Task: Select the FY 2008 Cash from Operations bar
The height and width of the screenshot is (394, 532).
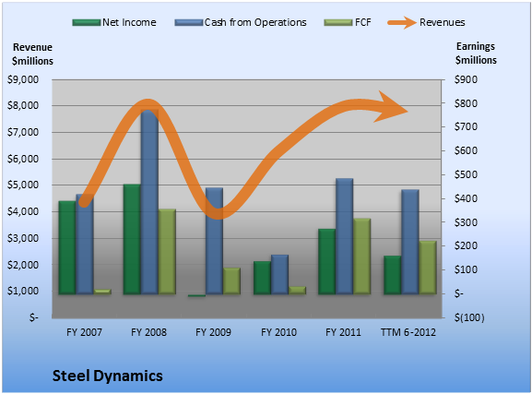Action: coord(149,202)
